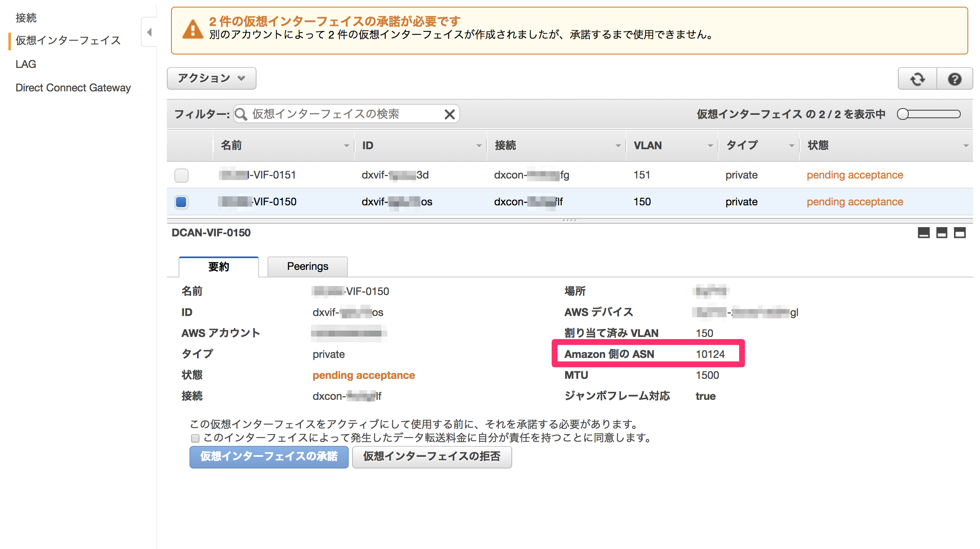Set detail pane to half-height layout icon
The height and width of the screenshot is (549, 980).
pos(941,233)
